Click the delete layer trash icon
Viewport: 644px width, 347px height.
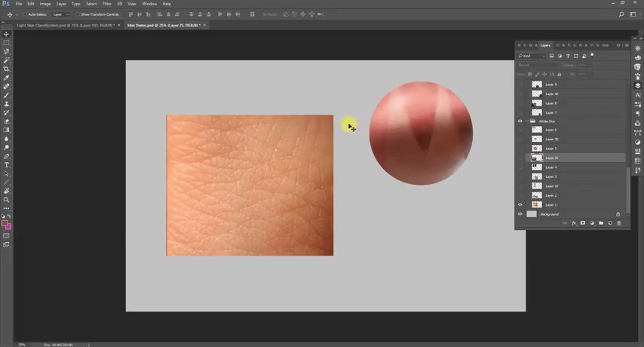tap(619, 223)
